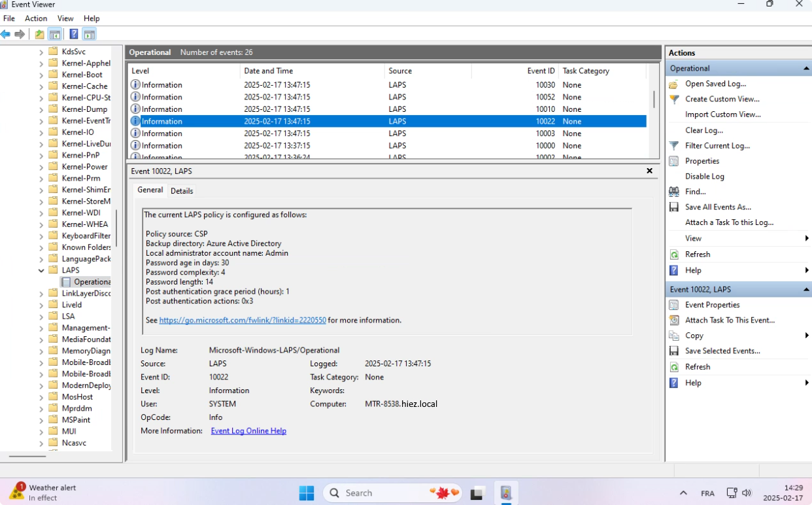Toggle the Show/Hide Console Tree toolbar button

tap(56, 35)
